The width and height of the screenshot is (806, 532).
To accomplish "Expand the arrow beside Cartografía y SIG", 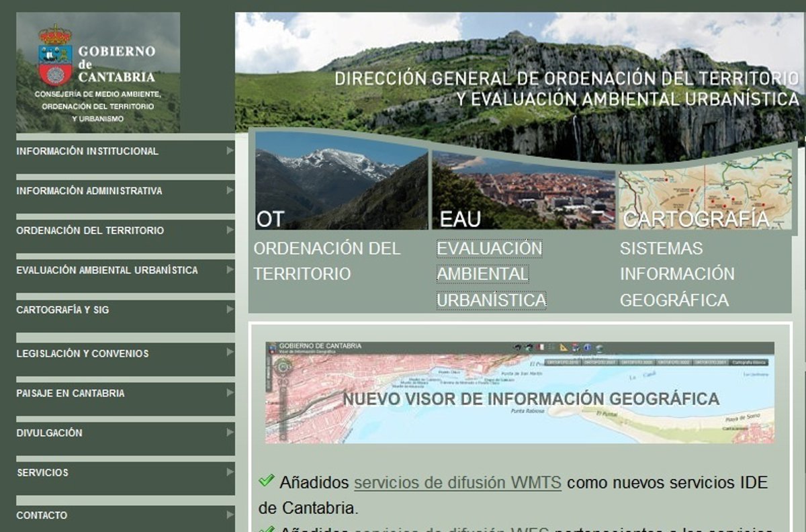I will 230,309.
